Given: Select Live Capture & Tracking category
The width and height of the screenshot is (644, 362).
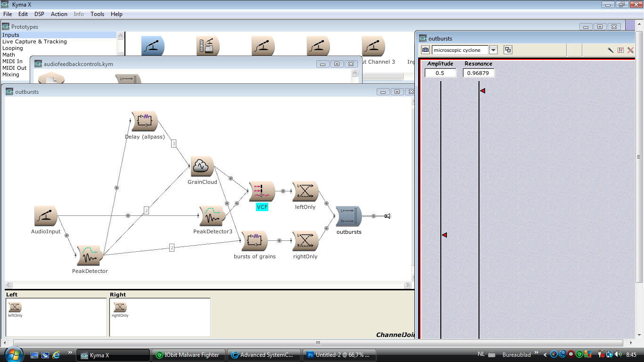Looking at the screenshot, I should coord(34,41).
